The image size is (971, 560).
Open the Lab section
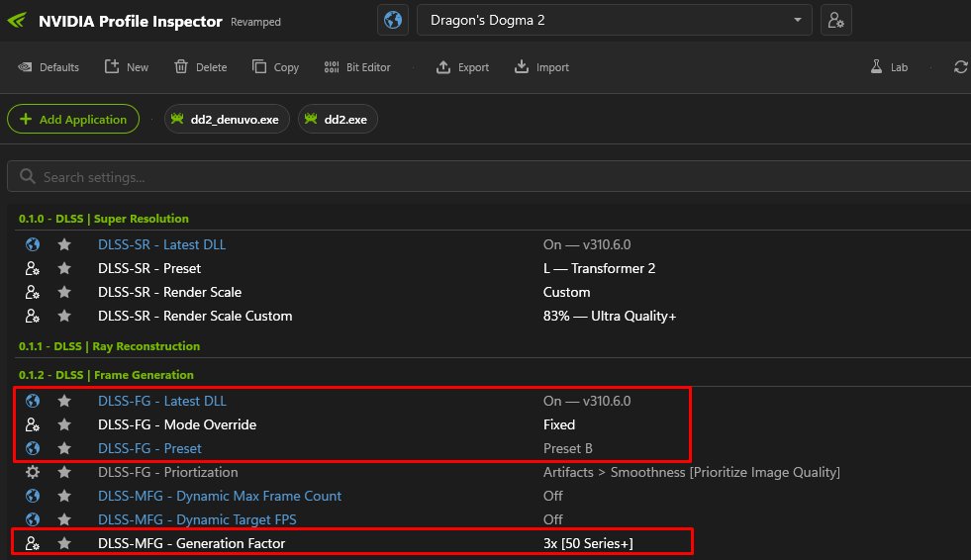(x=889, y=67)
